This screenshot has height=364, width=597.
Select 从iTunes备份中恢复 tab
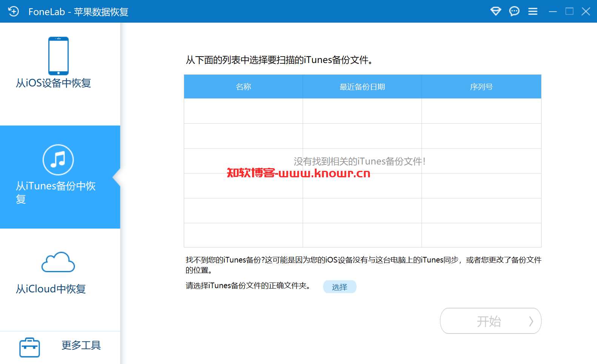pos(60,177)
